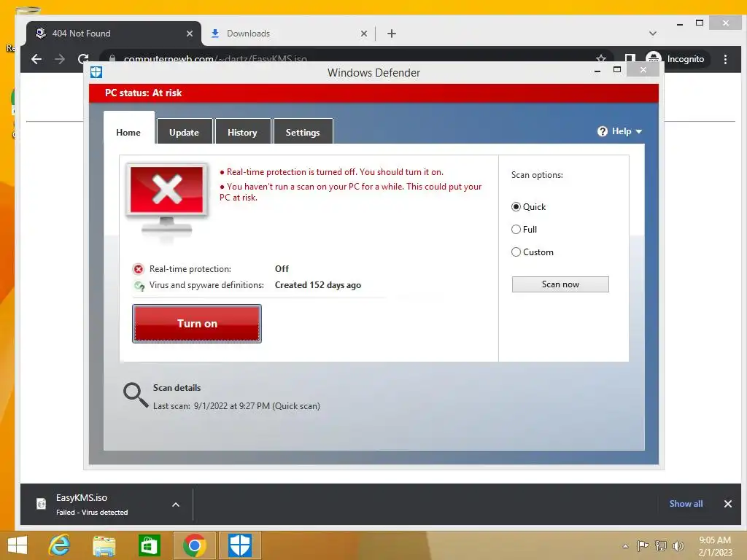
Task: Click 'Created 152 days ago' text
Action: tap(318, 285)
